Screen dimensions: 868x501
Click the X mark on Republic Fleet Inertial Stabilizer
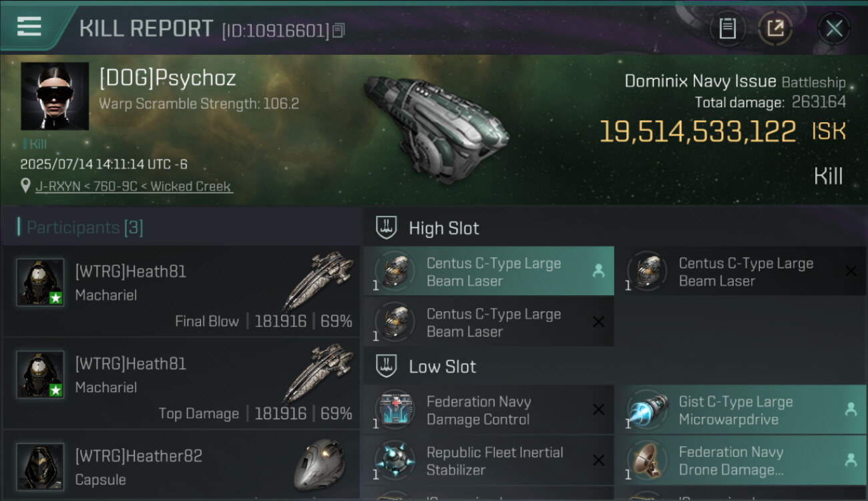598,460
